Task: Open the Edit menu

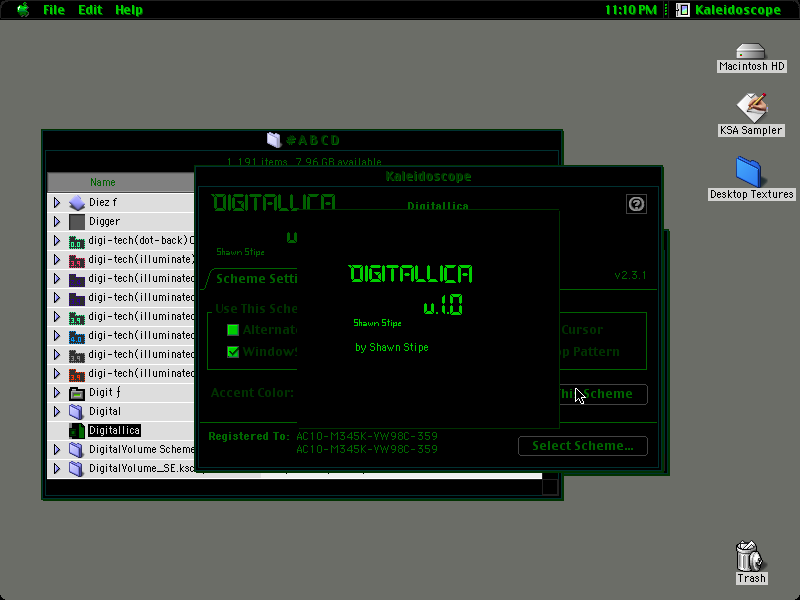Action: tap(90, 10)
